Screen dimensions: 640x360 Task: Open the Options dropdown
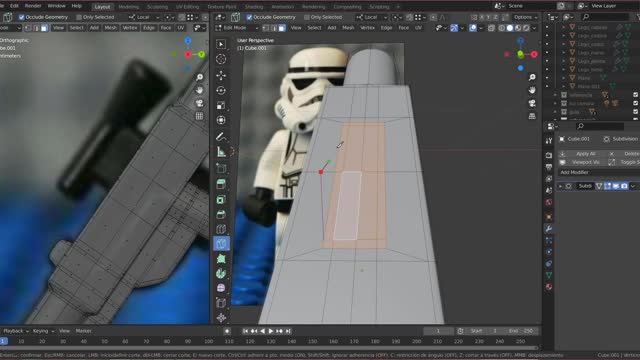click(x=525, y=17)
